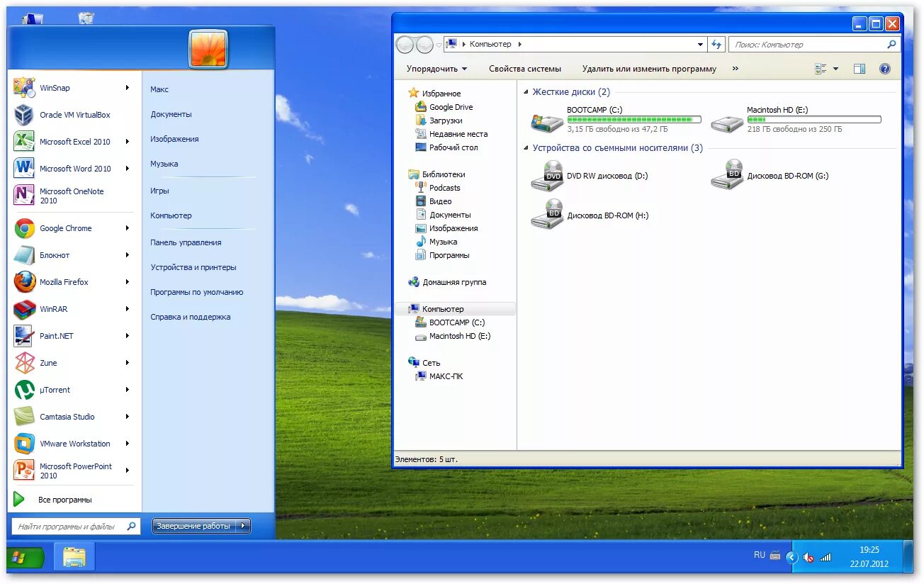Show hidden tray icons arrow
Viewport: 924px width, 584px height.
pyautogui.click(x=791, y=558)
